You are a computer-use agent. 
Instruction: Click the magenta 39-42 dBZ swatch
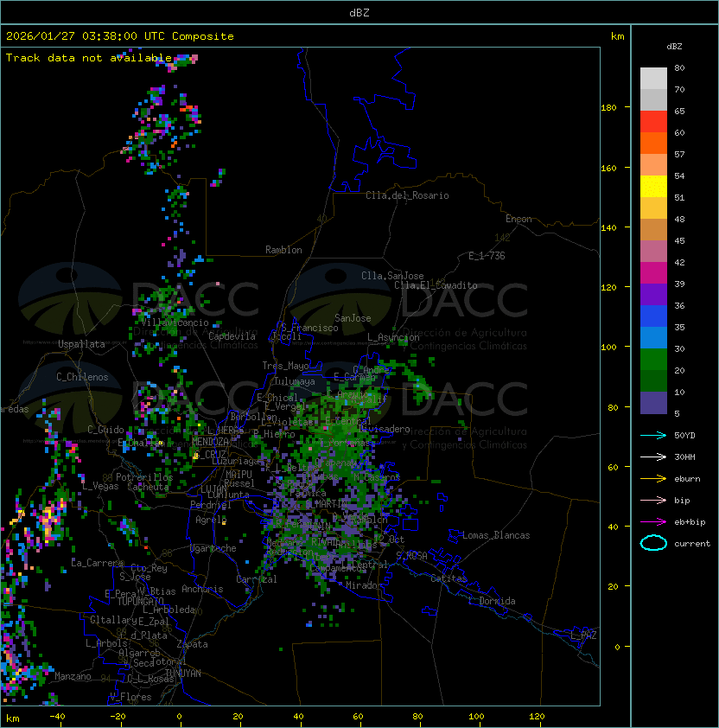point(653,273)
